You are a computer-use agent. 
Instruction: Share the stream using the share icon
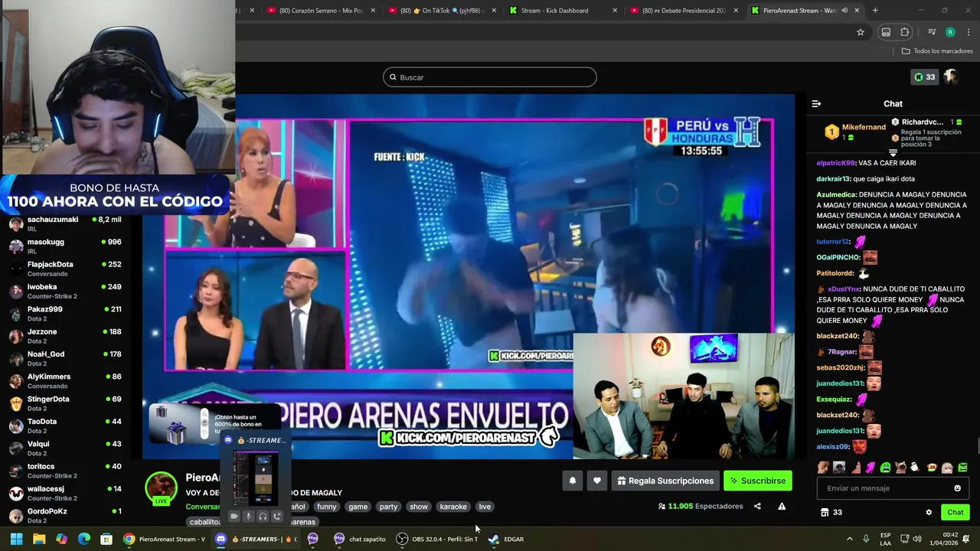(x=757, y=507)
